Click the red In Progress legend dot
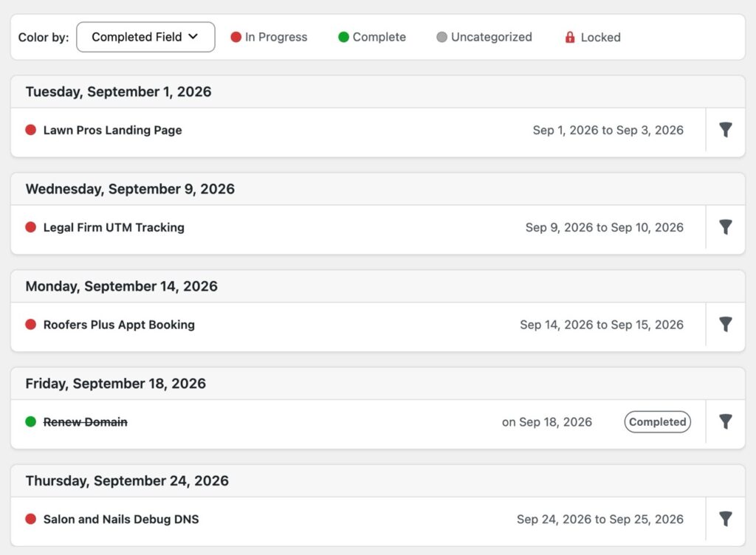756x555 pixels. tap(236, 37)
